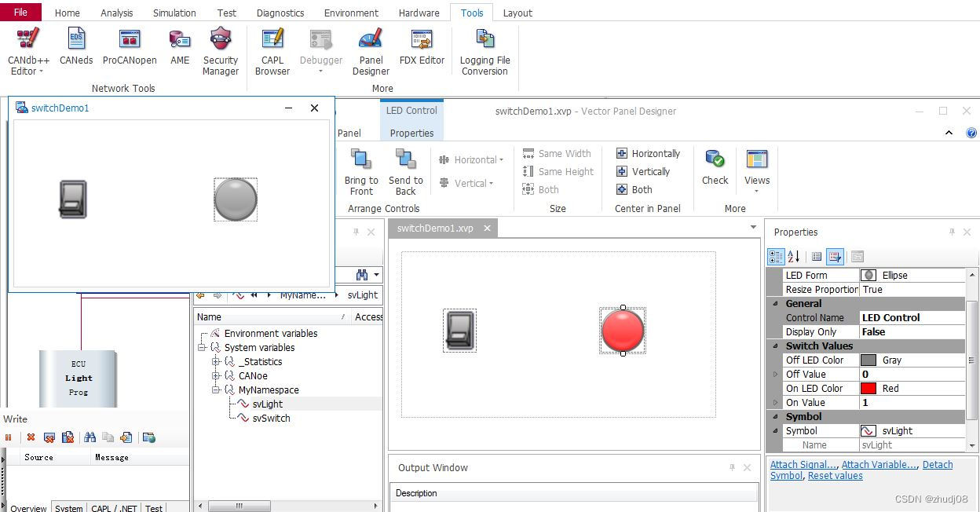The image size is (980, 512).
Task: Switch to the Simulation ribbon tab
Action: pos(174,13)
